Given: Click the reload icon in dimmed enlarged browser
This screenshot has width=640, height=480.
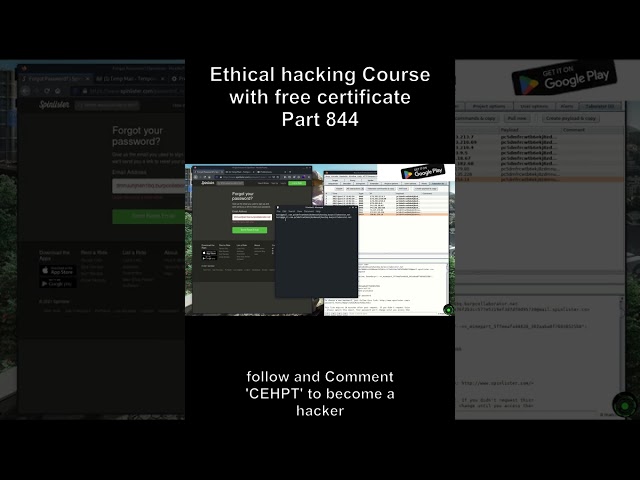Looking at the screenshot, I should [x=47, y=91].
